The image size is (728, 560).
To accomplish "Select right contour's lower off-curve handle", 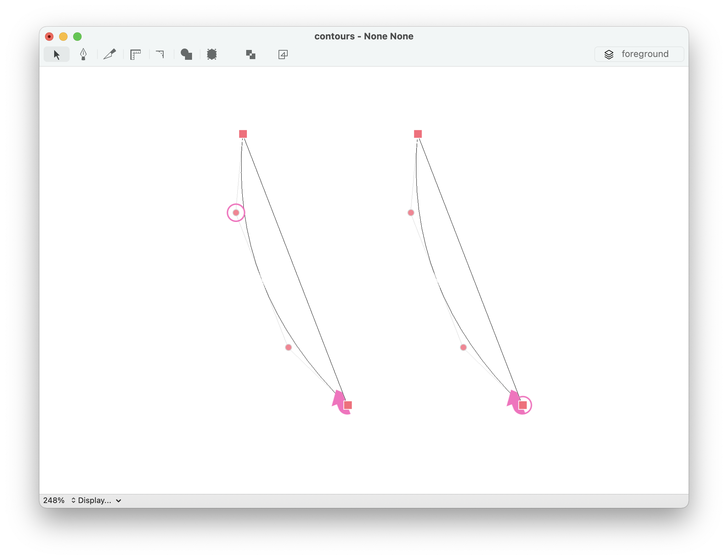I will (463, 348).
